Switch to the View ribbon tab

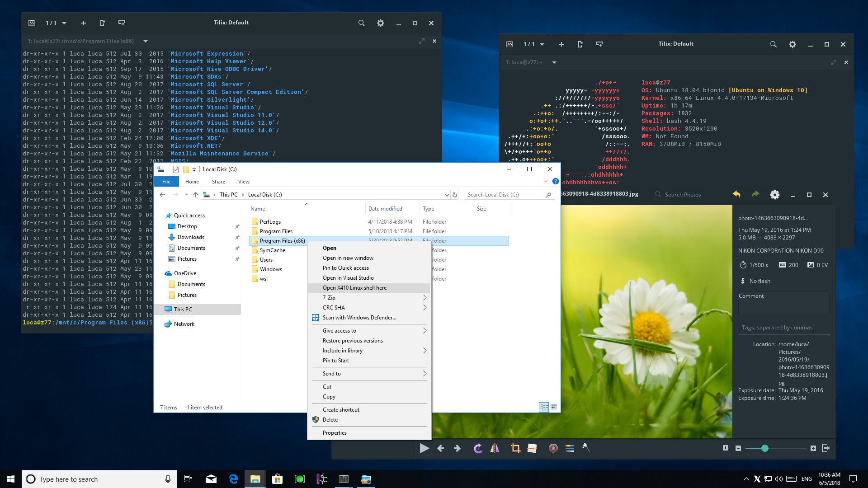click(x=244, y=182)
